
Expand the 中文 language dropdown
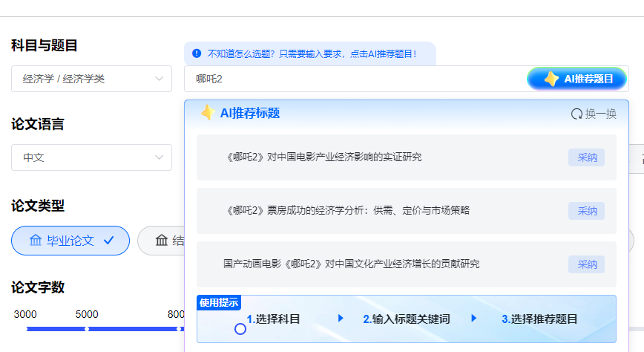[x=91, y=157]
